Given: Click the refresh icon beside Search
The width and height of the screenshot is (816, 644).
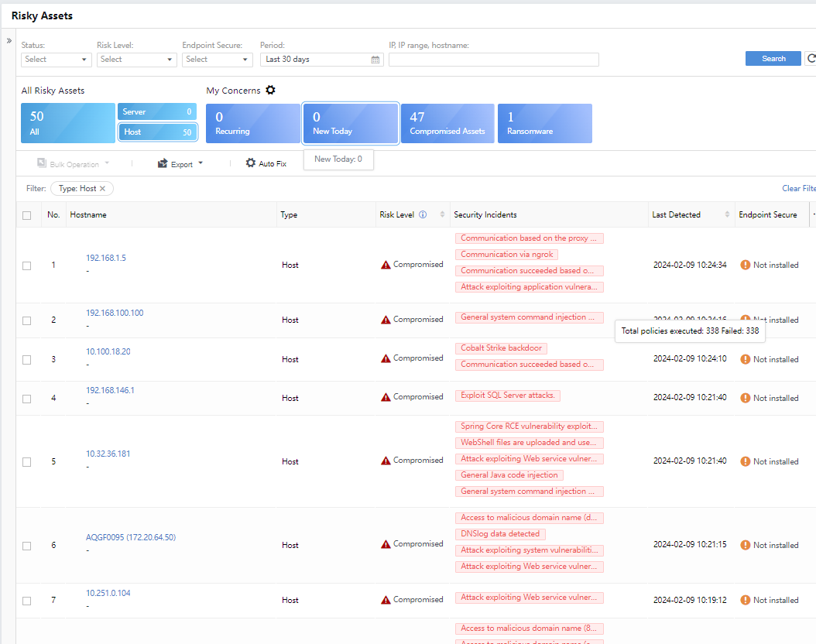Looking at the screenshot, I should [811, 59].
